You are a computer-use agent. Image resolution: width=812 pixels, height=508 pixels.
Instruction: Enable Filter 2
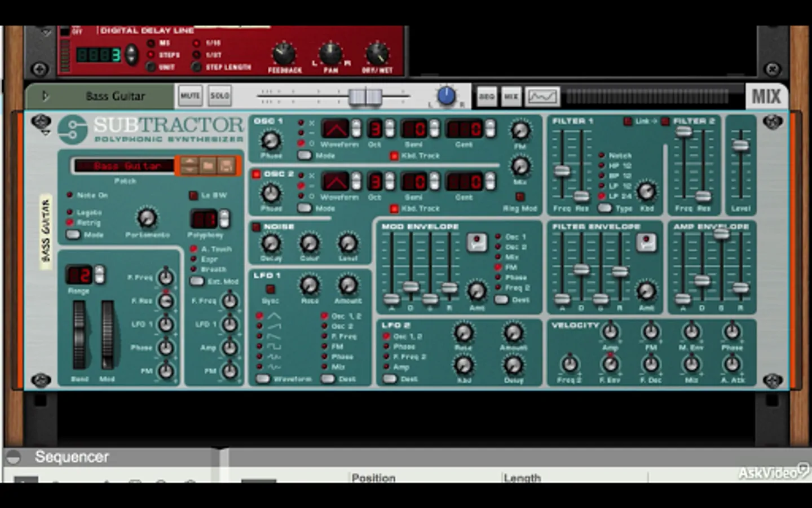pos(665,121)
